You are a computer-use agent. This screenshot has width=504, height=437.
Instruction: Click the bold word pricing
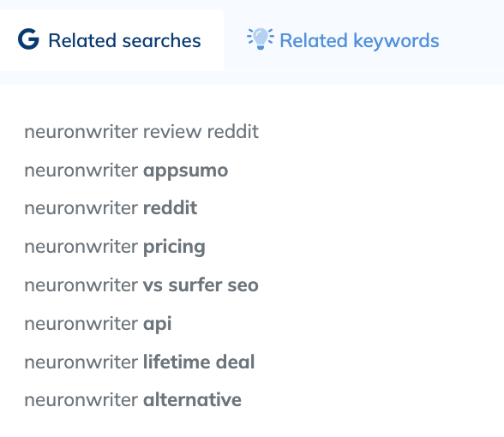(174, 247)
